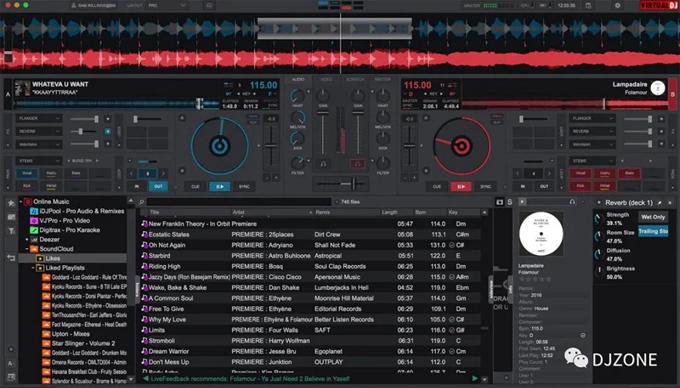Click the left deck headphone cue icon
This screenshot has height=388, width=680.
tap(323, 164)
